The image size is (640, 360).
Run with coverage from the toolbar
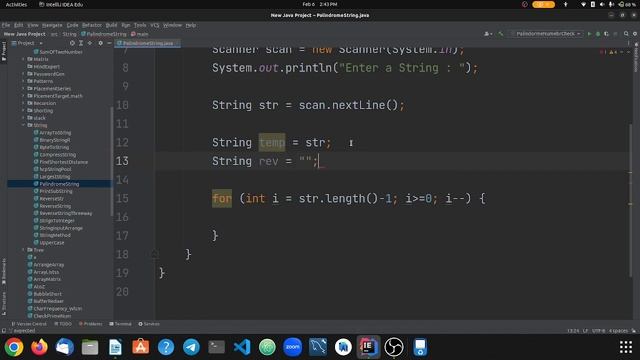[x=607, y=34]
